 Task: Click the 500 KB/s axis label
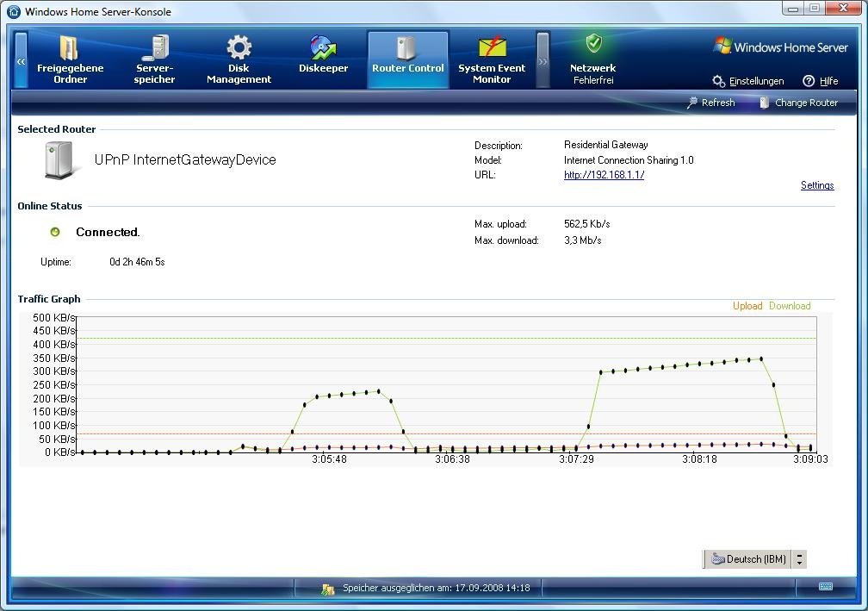pyautogui.click(x=53, y=317)
